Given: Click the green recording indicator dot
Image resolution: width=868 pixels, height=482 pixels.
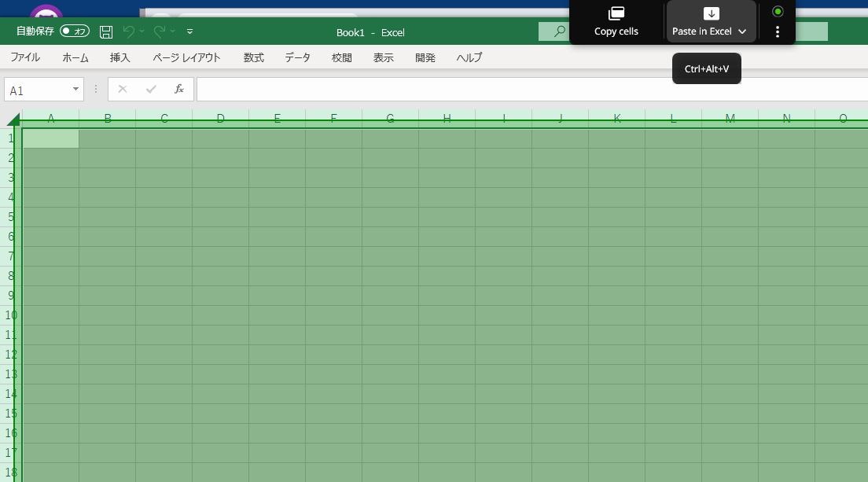Looking at the screenshot, I should [x=778, y=11].
